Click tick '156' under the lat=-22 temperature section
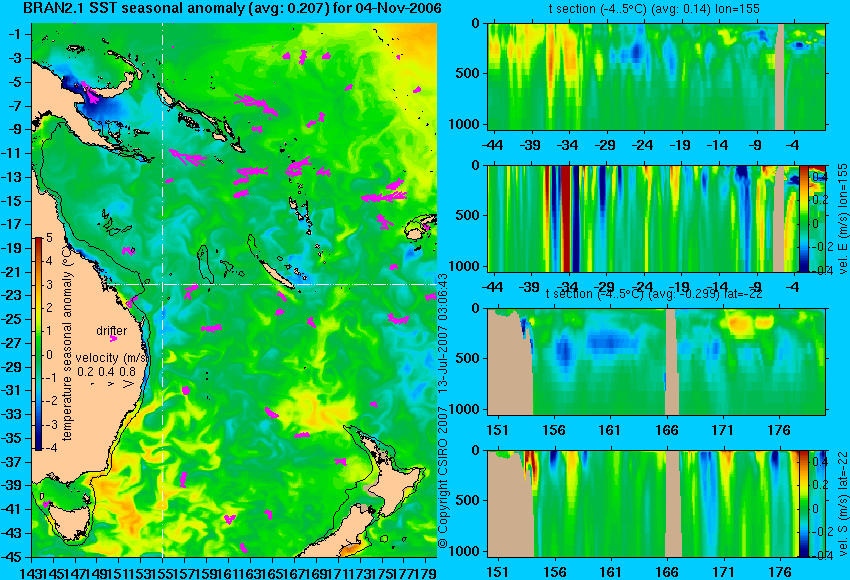 (x=553, y=430)
